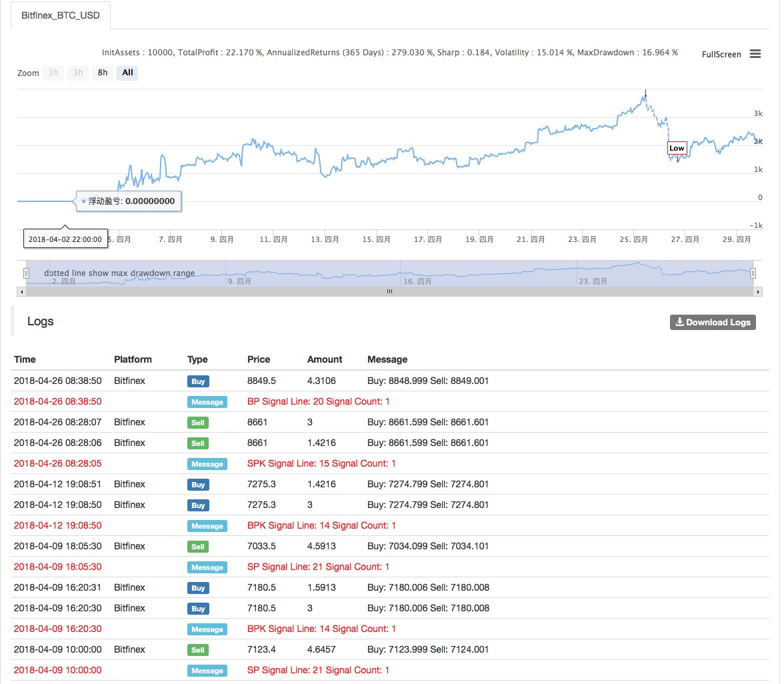Click Message badge at 2018-04-12 19:08:50
The image size is (784, 684).
pyautogui.click(x=207, y=526)
